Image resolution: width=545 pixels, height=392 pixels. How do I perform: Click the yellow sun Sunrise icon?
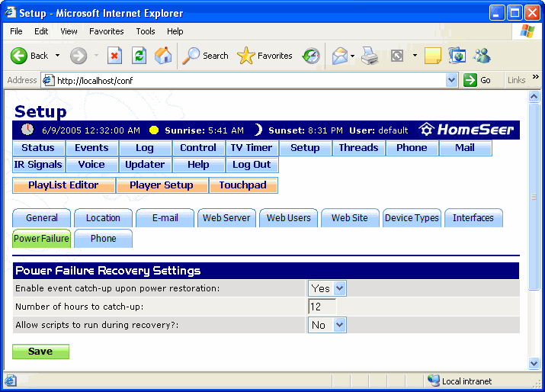(x=154, y=130)
